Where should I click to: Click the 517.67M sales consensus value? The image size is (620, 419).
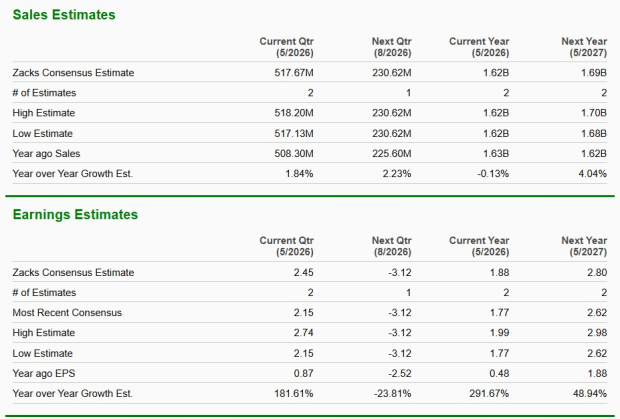(293, 72)
